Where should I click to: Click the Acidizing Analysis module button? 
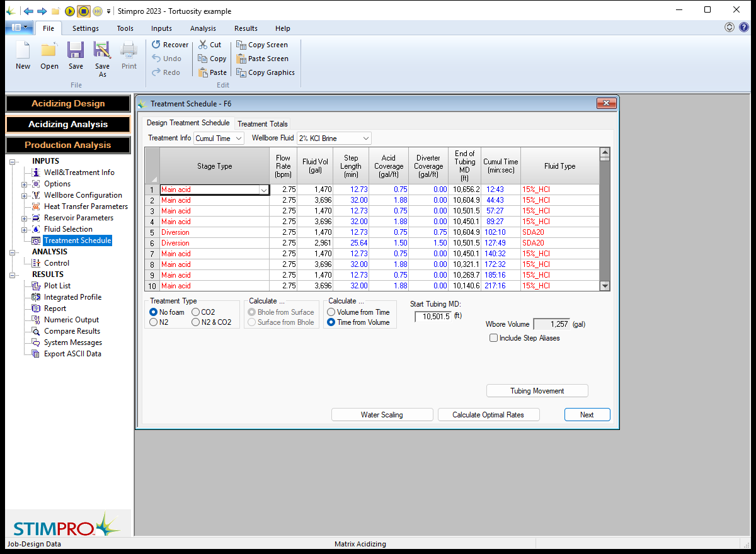coord(68,125)
